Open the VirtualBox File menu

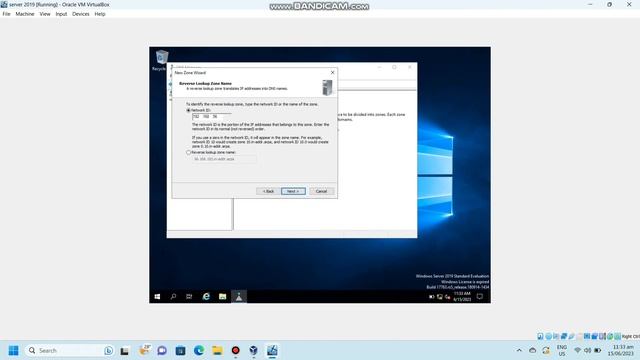tap(7, 14)
